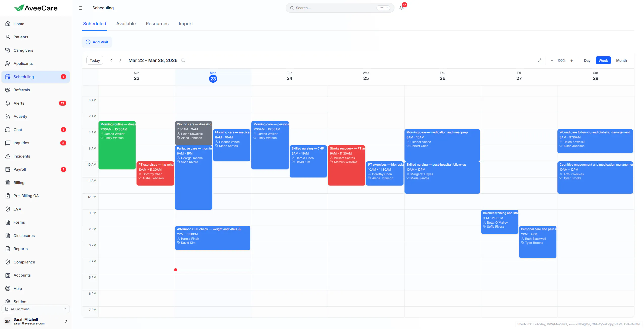This screenshot has width=644, height=329.
Task: Open the Forms section
Action: tap(36, 222)
